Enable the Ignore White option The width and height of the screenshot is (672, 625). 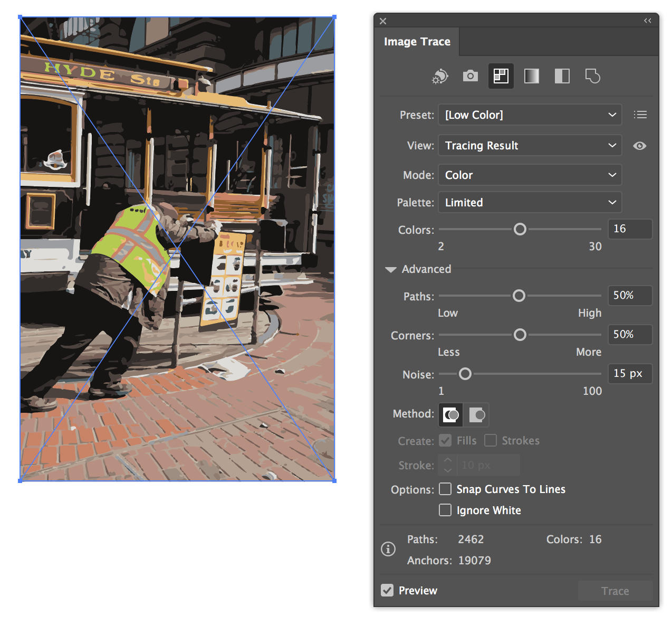[x=446, y=510]
